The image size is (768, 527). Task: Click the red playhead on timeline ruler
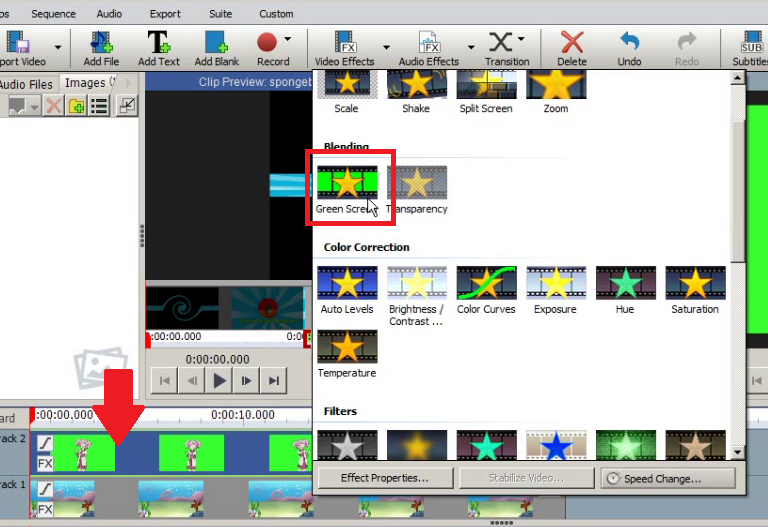[x=32, y=415]
